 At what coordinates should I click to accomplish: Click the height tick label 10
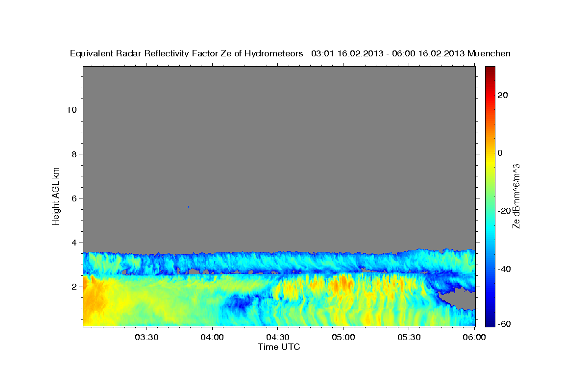click(x=72, y=110)
